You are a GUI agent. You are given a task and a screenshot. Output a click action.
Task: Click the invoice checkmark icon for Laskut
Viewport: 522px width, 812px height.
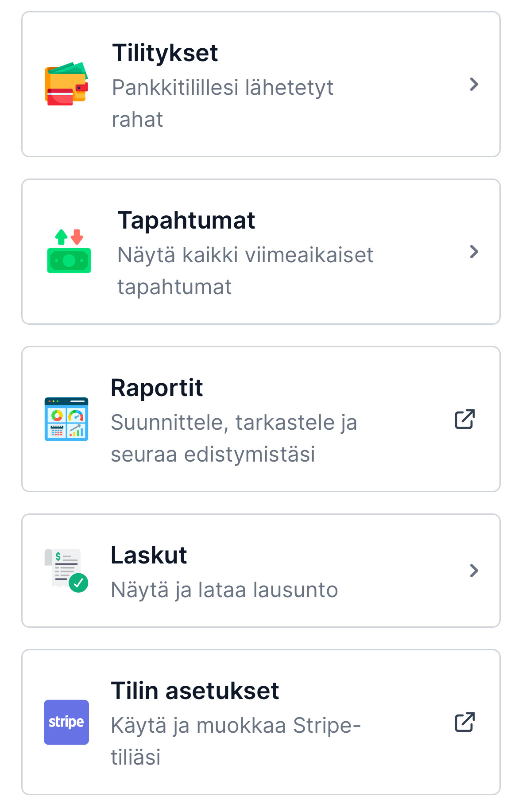[66, 571]
